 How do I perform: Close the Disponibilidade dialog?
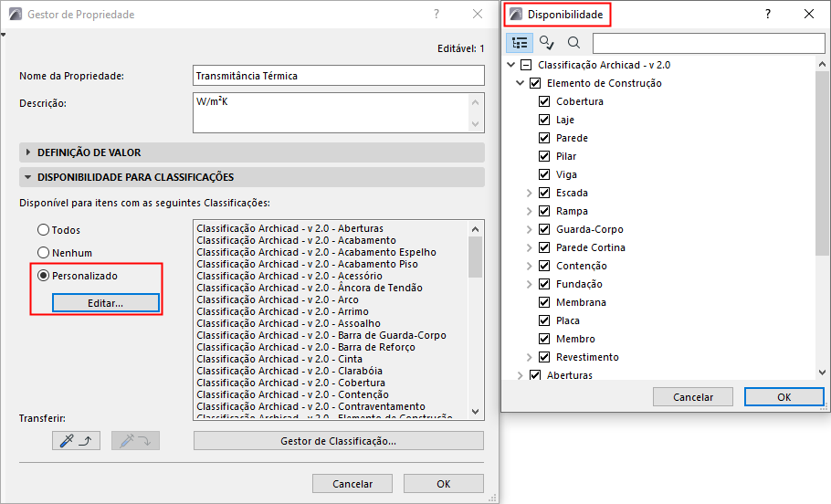pyautogui.click(x=809, y=15)
